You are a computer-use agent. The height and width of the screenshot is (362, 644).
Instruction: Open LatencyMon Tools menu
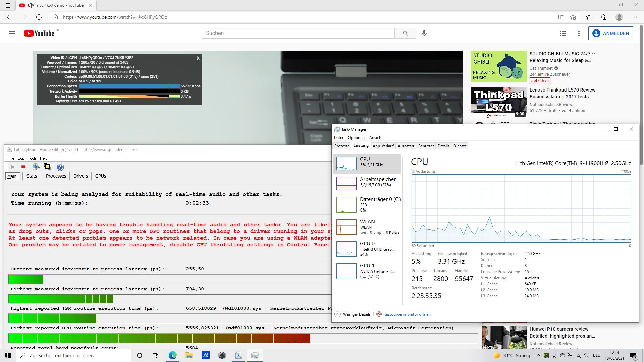point(32,158)
